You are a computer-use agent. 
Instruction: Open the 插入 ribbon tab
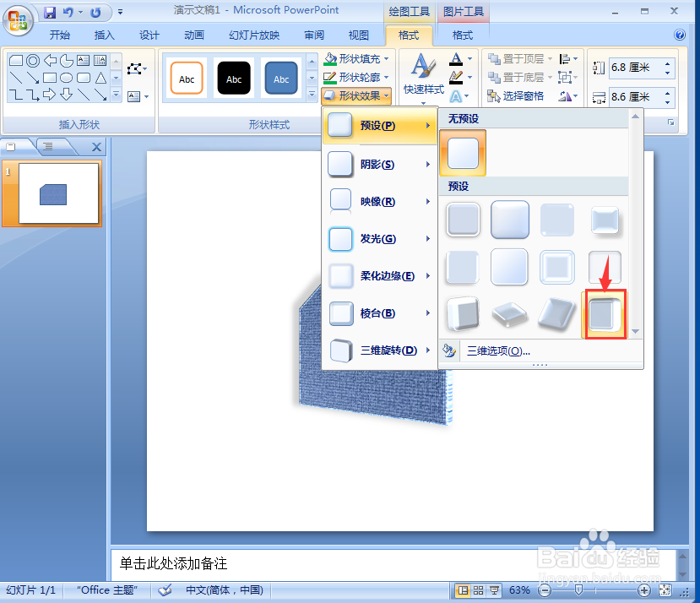coord(104,35)
